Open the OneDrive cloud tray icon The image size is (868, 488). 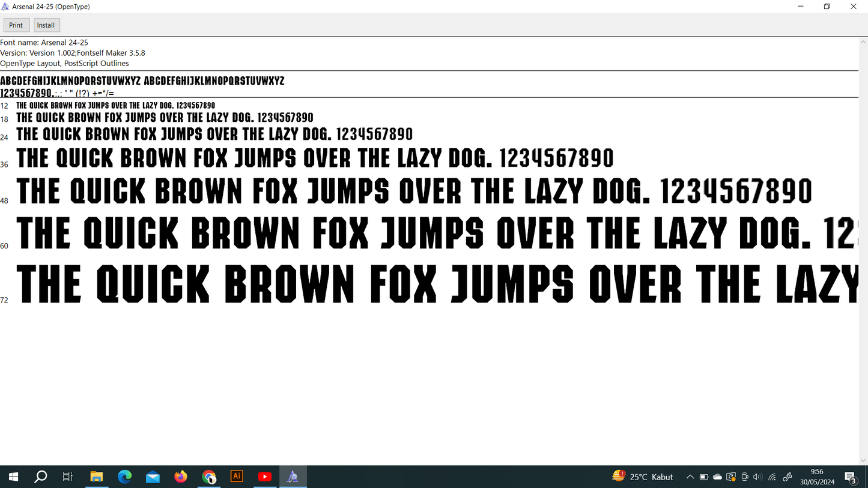[717, 477]
